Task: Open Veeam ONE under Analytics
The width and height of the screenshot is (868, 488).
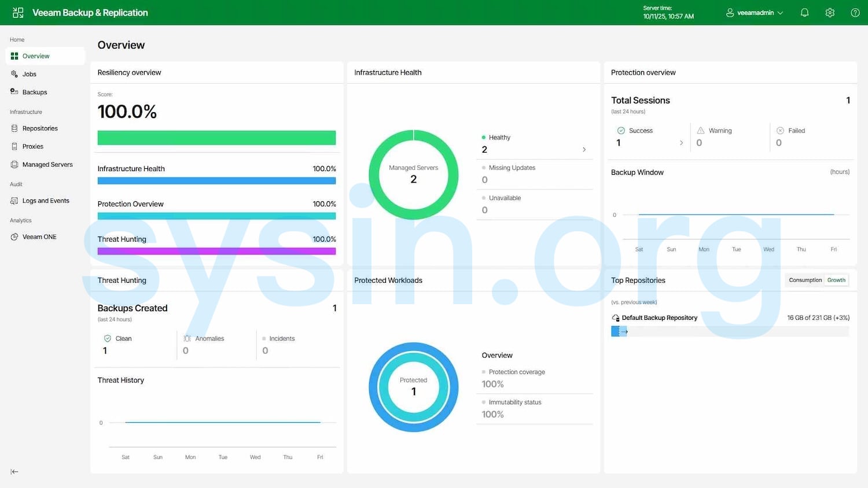Action: coord(39,236)
